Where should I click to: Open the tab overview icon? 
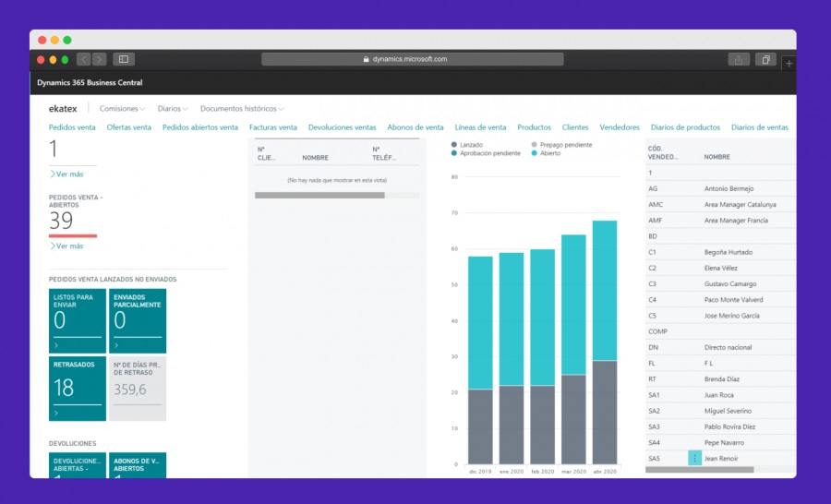pyautogui.click(x=765, y=59)
